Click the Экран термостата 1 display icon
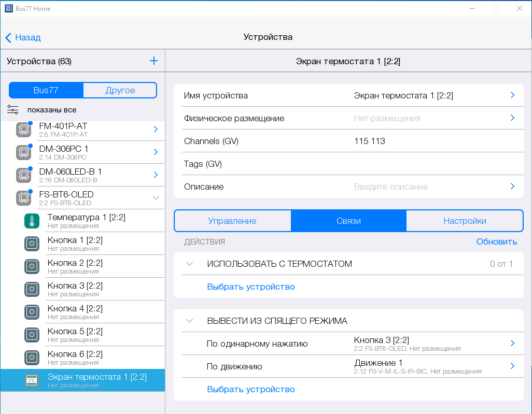This screenshot has height=414, width=532. coord(32,380)
